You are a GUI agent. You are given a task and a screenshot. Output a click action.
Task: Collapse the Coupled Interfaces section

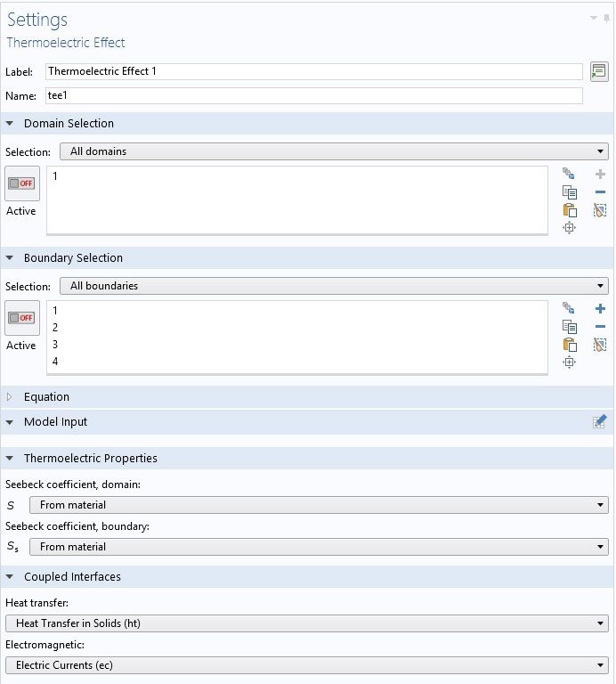coord(11,577)
